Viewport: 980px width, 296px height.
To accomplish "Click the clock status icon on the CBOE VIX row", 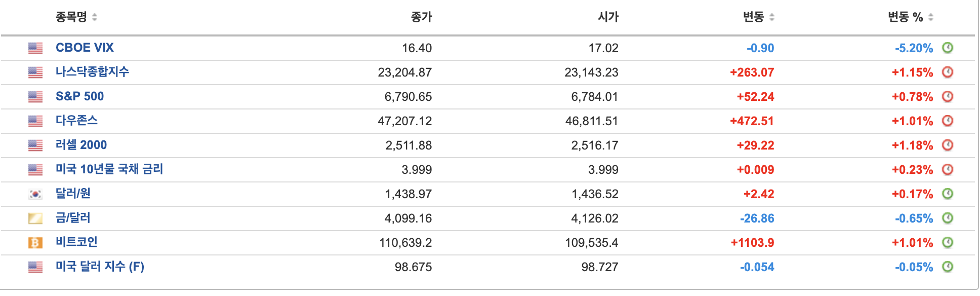I will pyautogui.click(x=948, y=48).
